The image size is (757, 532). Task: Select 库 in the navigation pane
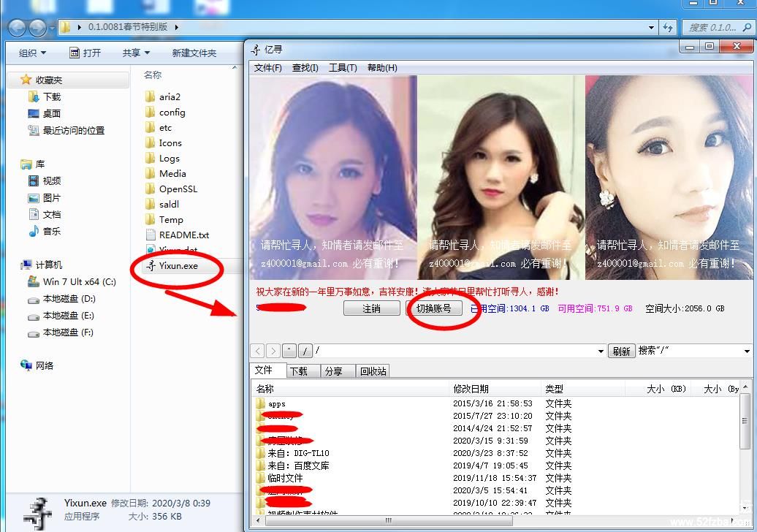pyautogui.click(x=33, y=164)
